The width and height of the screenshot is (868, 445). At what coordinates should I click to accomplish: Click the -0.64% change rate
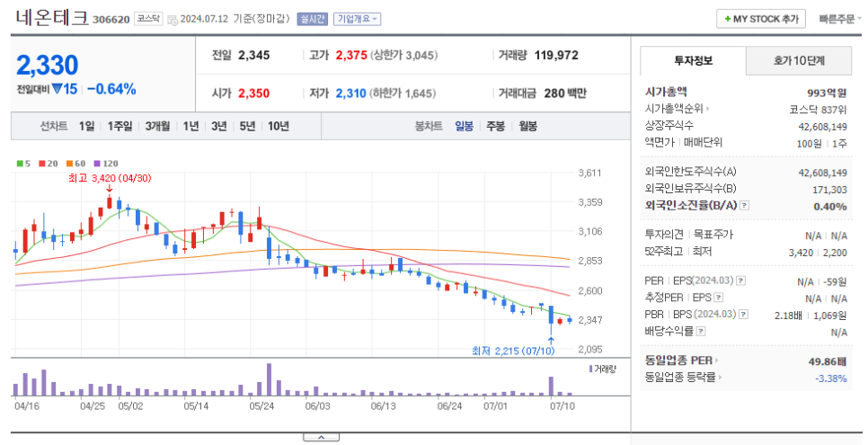pyautogui.click(x=111, y=89)
